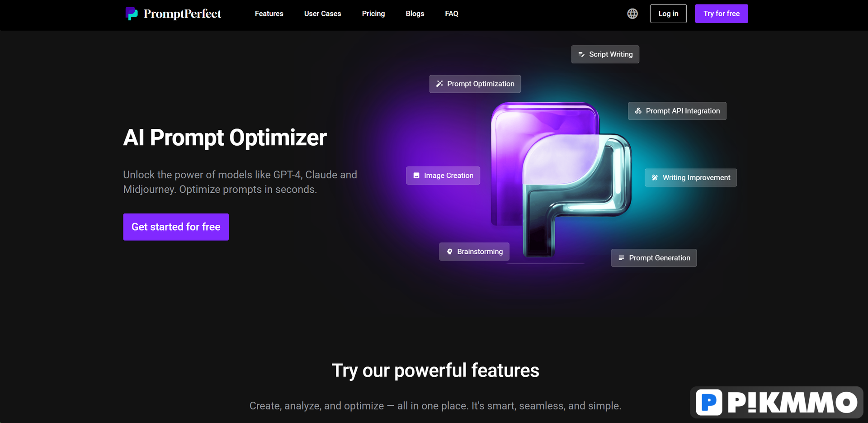868x423 pixels.
Task: Click the Try for free button
Action: pos(722,14)
